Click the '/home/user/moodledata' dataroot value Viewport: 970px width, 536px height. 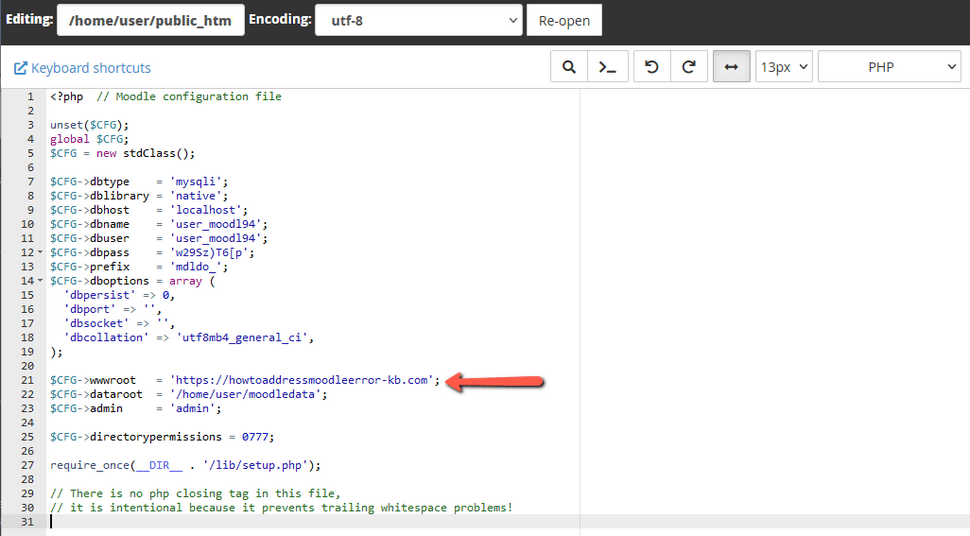click(x=246, y=394)
